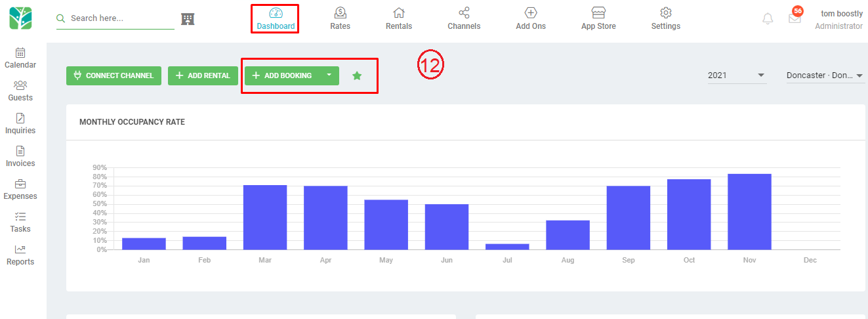Go to the Rentals tab
Viewport: 868px width, 319px height.
(399, 19)
